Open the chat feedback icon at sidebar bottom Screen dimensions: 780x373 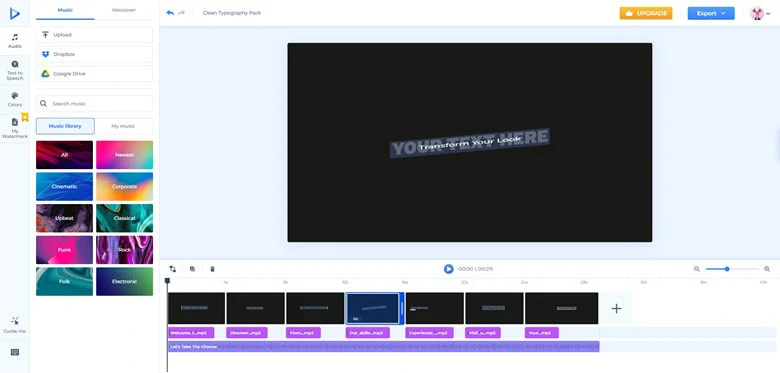[14, 352]
